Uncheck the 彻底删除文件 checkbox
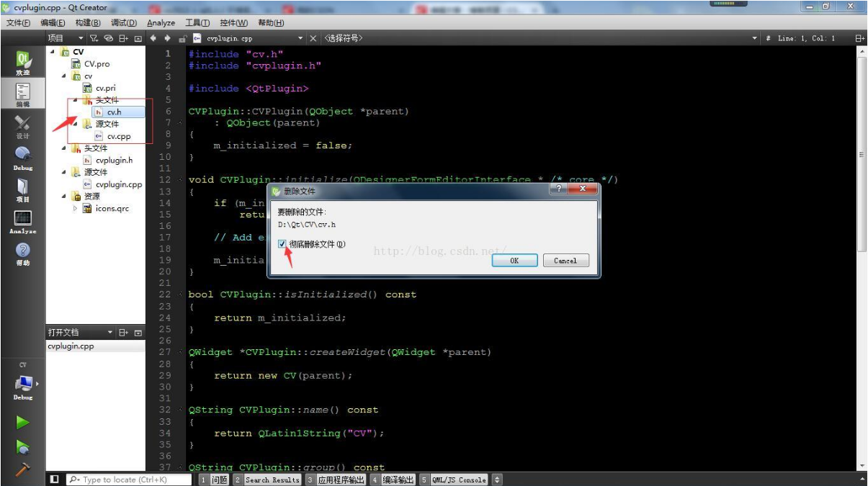868x486 pixels. point(282,244)
